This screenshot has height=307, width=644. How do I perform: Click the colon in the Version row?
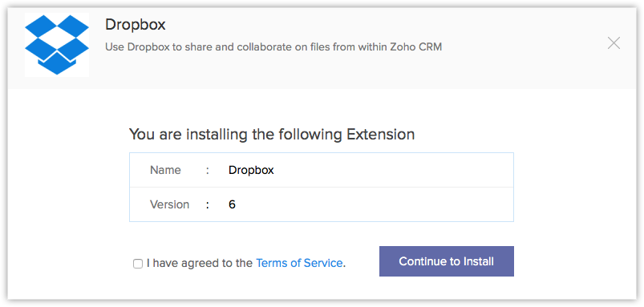(208, 205)
